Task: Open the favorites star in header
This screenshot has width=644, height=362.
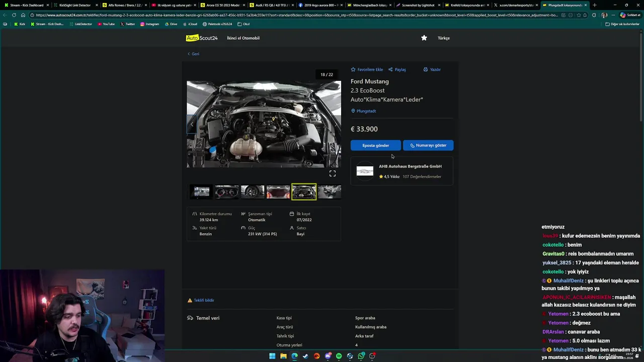Action: [x=424, y=38]
